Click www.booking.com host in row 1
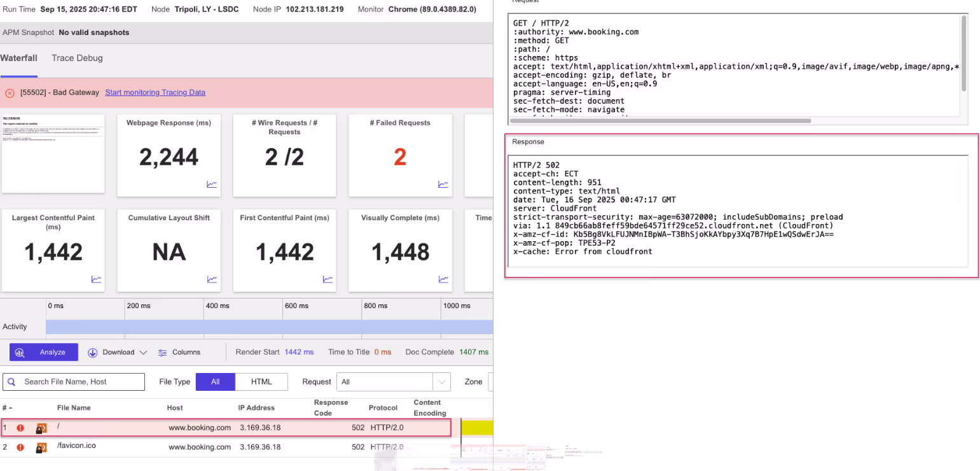Image resolution: width=980 pixels, height=471 pixels. tap(200, 428)
